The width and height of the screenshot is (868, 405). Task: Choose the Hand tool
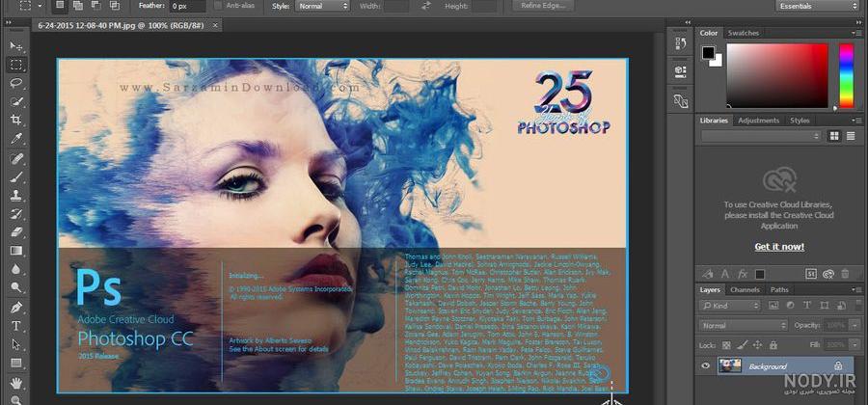(16, 382)
